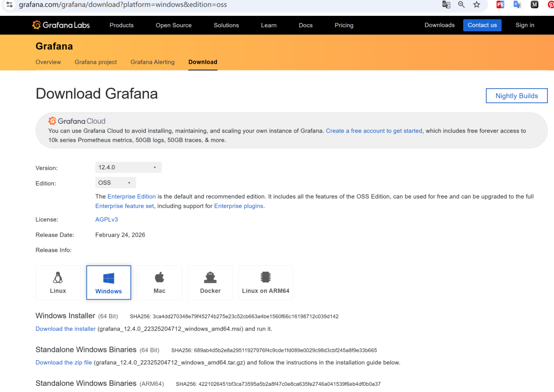Open the Products menu
The width and height of the screenshot is (554, 392).
122,25
